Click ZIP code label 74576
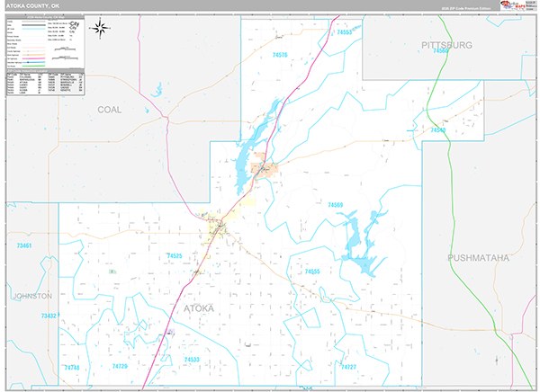540x392 pixels. (x=280, y=55)
